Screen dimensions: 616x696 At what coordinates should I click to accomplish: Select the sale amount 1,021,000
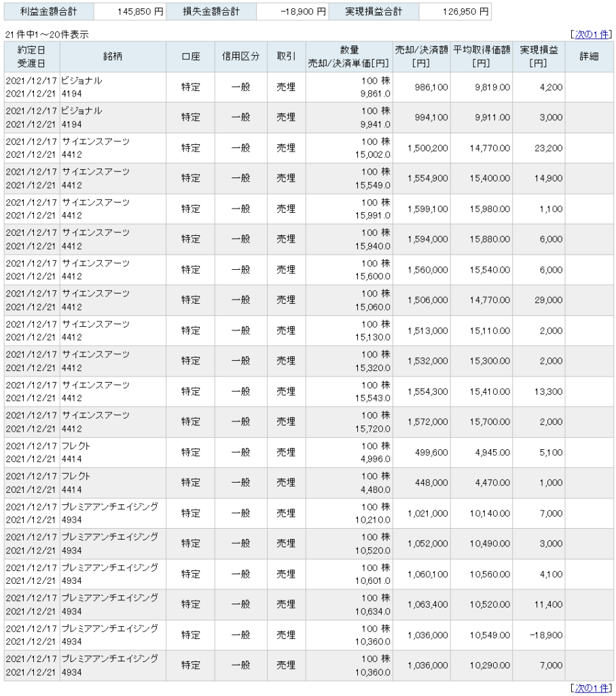(427, 514)
